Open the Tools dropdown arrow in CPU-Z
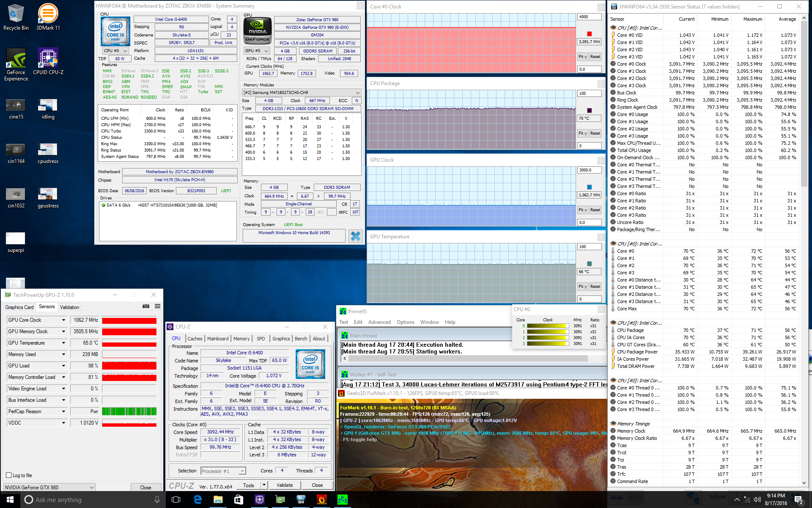 (x=264, y=485)
